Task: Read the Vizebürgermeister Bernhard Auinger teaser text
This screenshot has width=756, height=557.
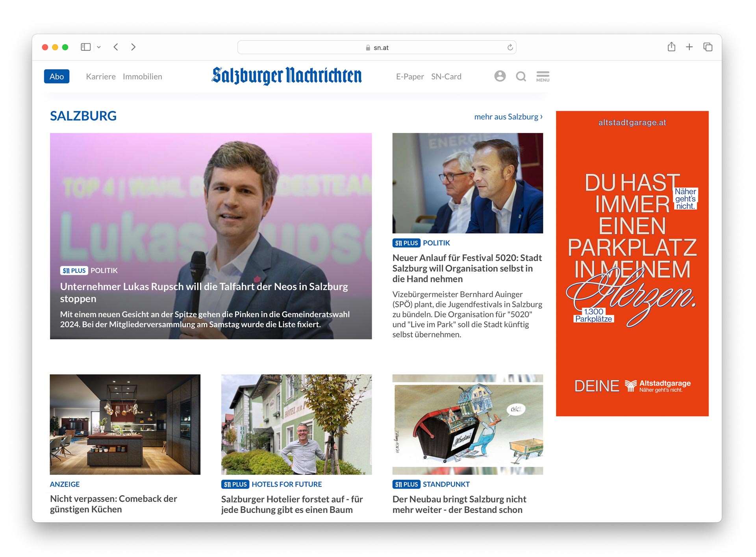Action: click(x=467, y=314)
